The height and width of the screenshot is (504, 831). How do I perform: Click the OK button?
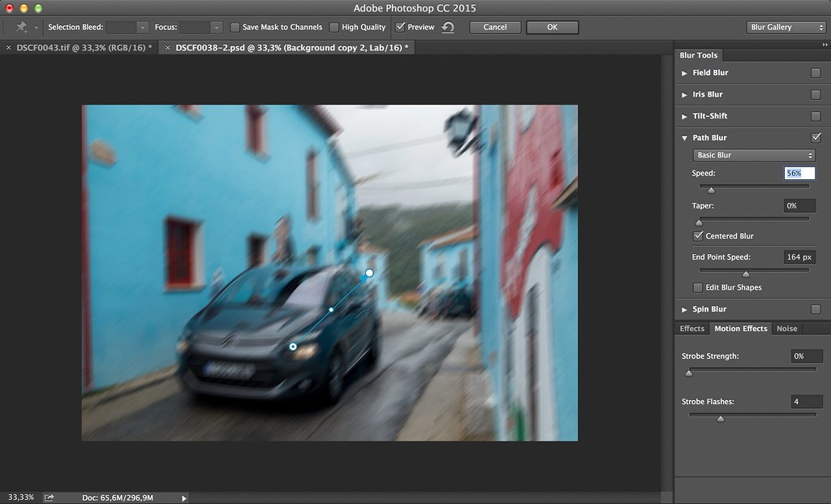point(552,27)
